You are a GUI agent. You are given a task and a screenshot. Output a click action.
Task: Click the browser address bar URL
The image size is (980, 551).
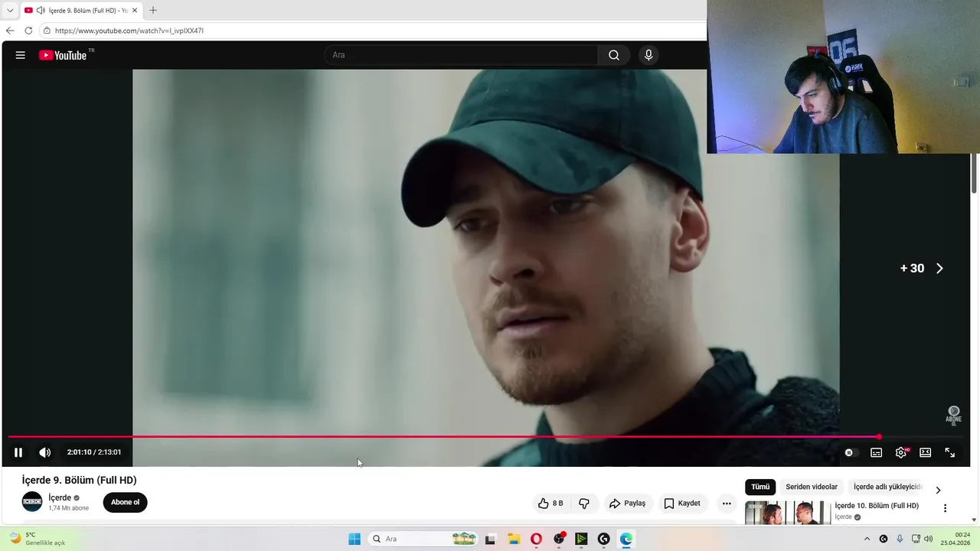[x=129, y=31]
